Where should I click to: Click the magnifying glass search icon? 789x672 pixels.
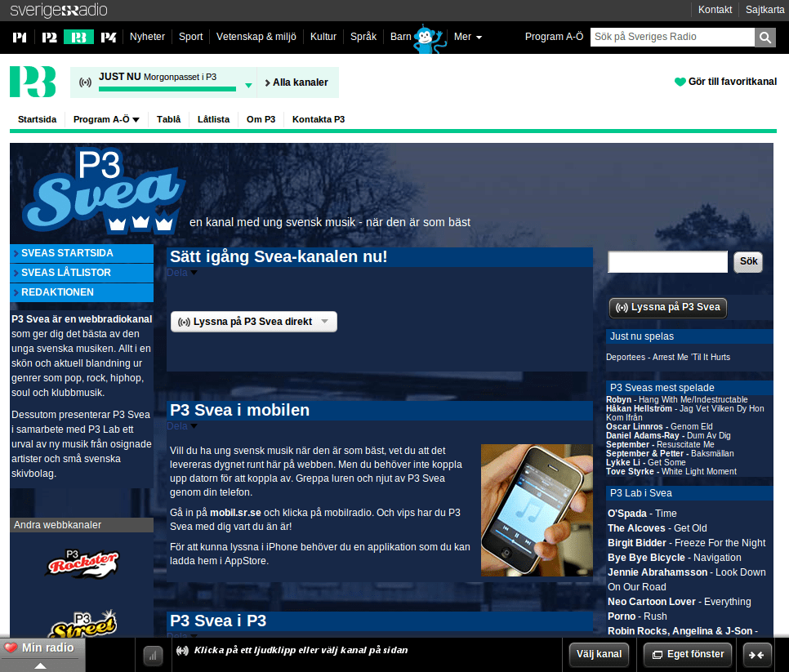764,38
